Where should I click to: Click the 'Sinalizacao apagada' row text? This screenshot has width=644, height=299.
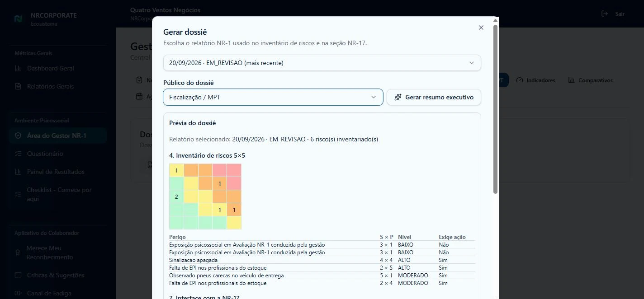193,260
